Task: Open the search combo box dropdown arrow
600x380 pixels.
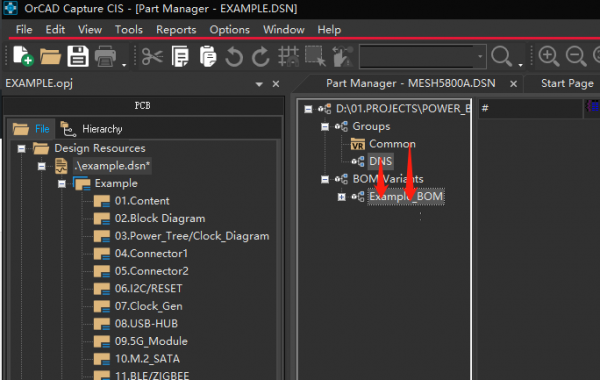Action: coord(480,57)
